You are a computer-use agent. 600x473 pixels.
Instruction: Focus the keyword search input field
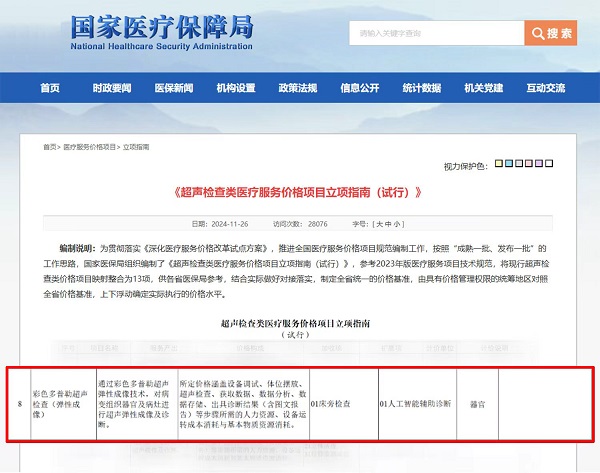(x=437, y=33)
